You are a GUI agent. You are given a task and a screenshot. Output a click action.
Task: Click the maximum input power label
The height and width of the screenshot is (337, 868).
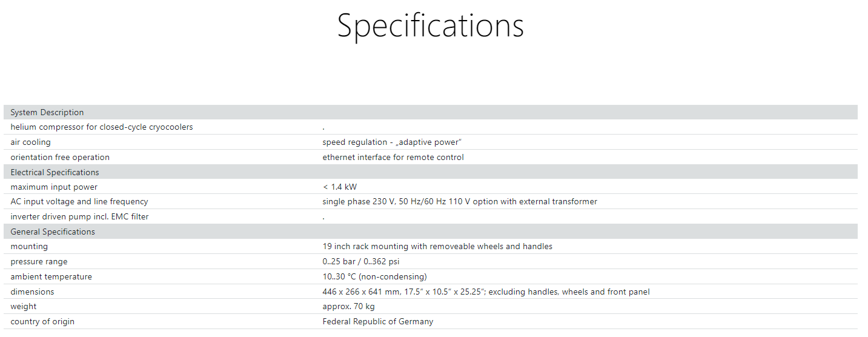coord(54,187)
